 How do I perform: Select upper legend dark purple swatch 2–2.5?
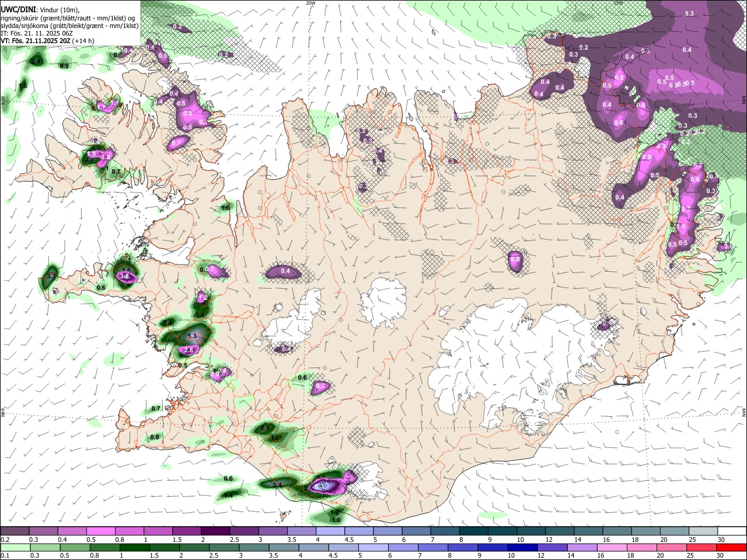click(215, 531)
